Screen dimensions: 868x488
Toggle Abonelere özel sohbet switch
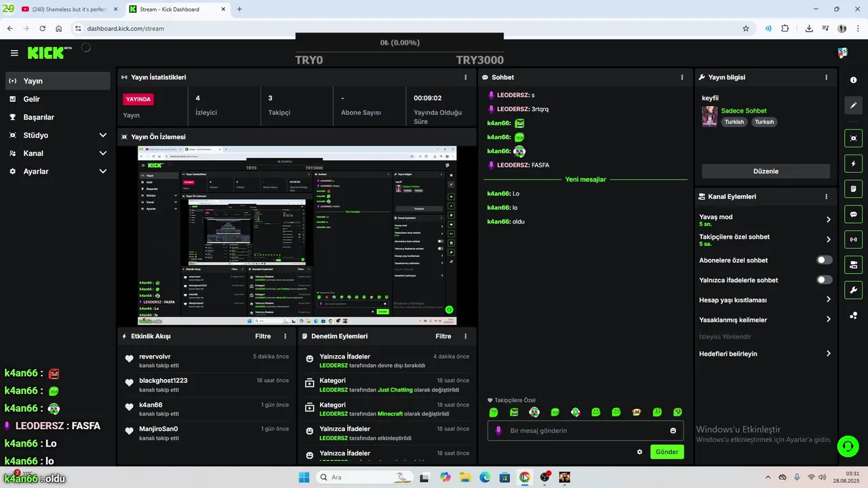point(824,260)
